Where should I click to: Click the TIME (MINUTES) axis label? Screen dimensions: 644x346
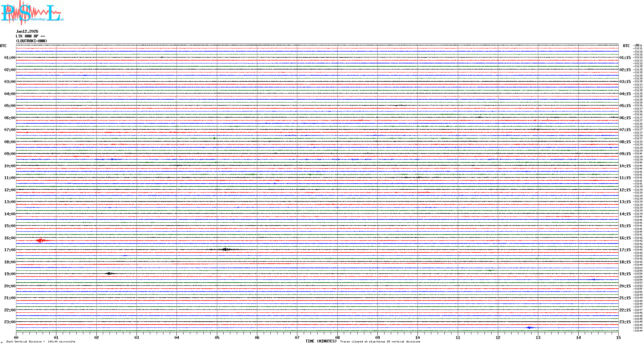coord(321,341)
